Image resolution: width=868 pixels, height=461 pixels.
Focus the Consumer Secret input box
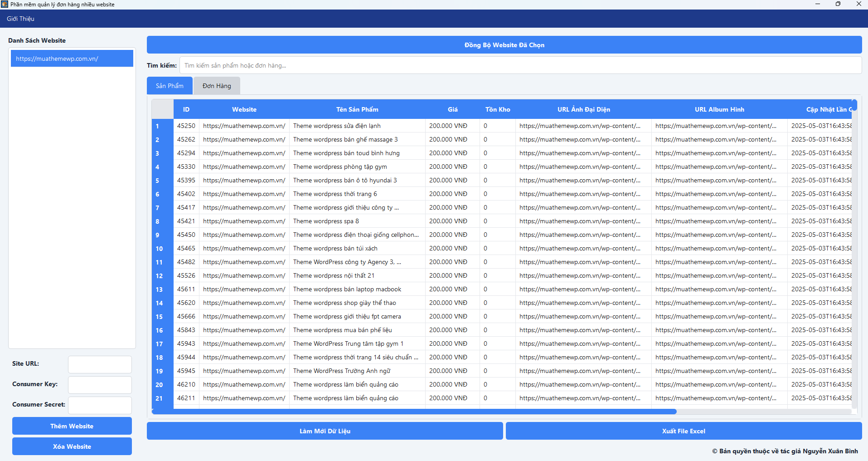coord(100,405)
